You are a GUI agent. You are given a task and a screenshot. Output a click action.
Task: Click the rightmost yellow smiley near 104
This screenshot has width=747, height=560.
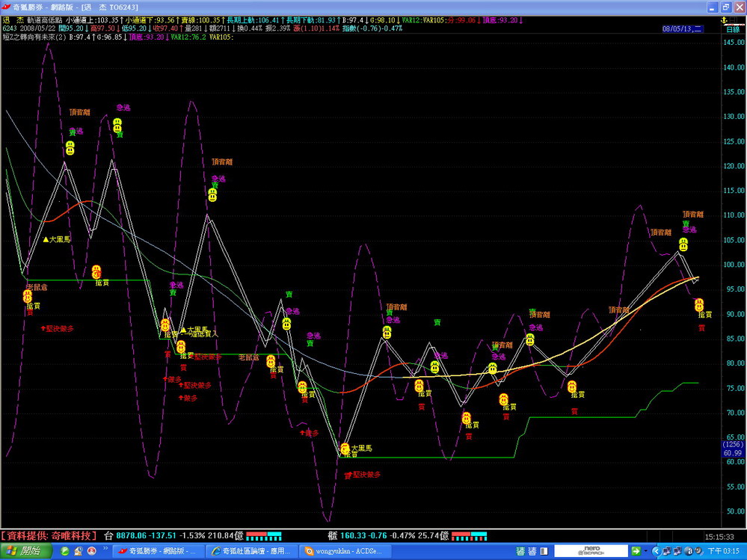[683, 244]
